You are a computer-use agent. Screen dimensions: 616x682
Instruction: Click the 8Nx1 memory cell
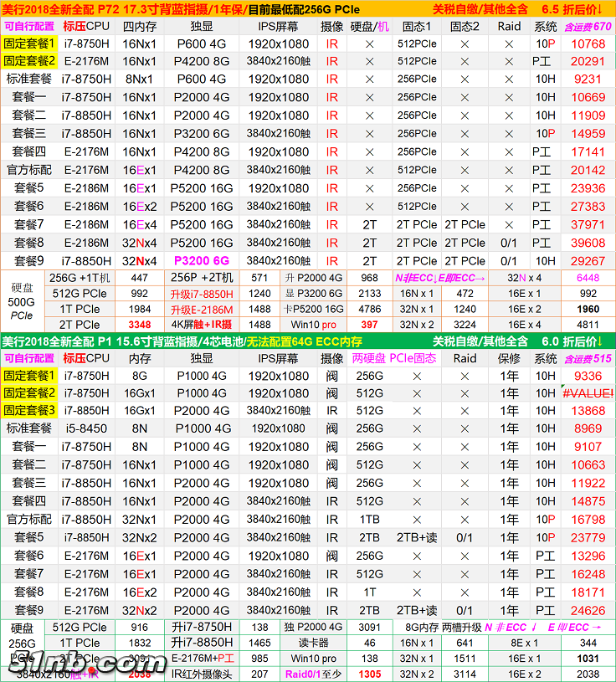click(139, 79)
